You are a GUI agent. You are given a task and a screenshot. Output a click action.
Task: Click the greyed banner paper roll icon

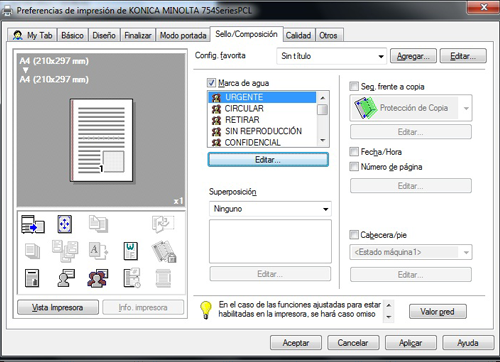click(163, 278)
